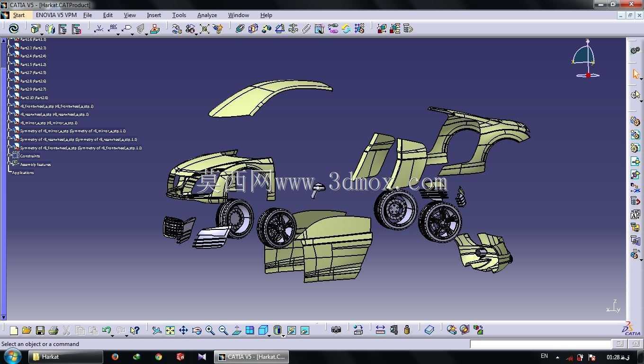Launch Chrome from the taskbar

point(159,357)
